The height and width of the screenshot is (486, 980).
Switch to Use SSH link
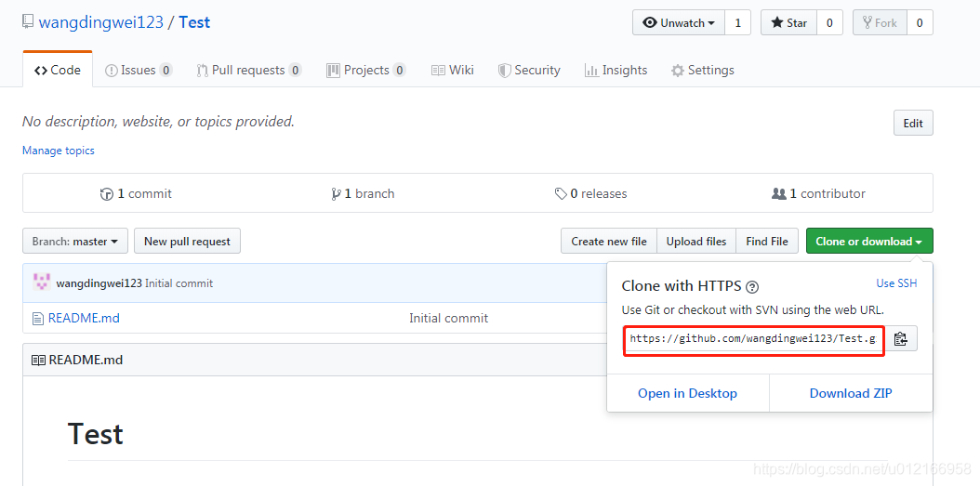(896, 283)
